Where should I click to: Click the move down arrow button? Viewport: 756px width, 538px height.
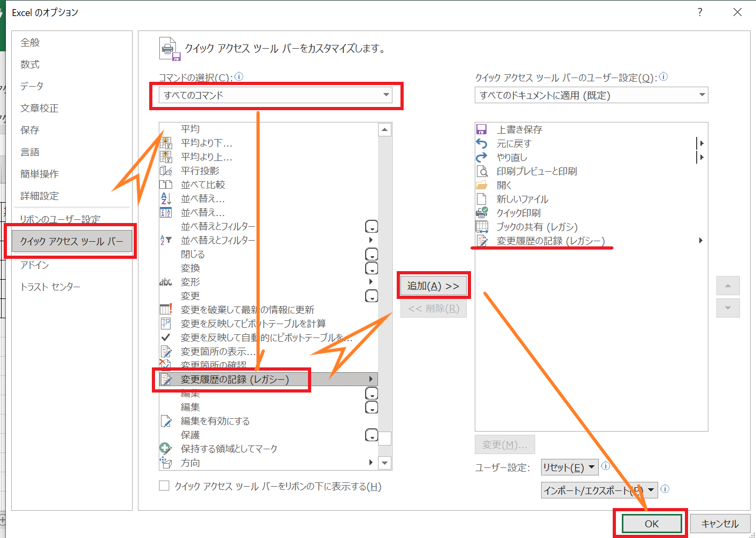click(x=728, y=308)
